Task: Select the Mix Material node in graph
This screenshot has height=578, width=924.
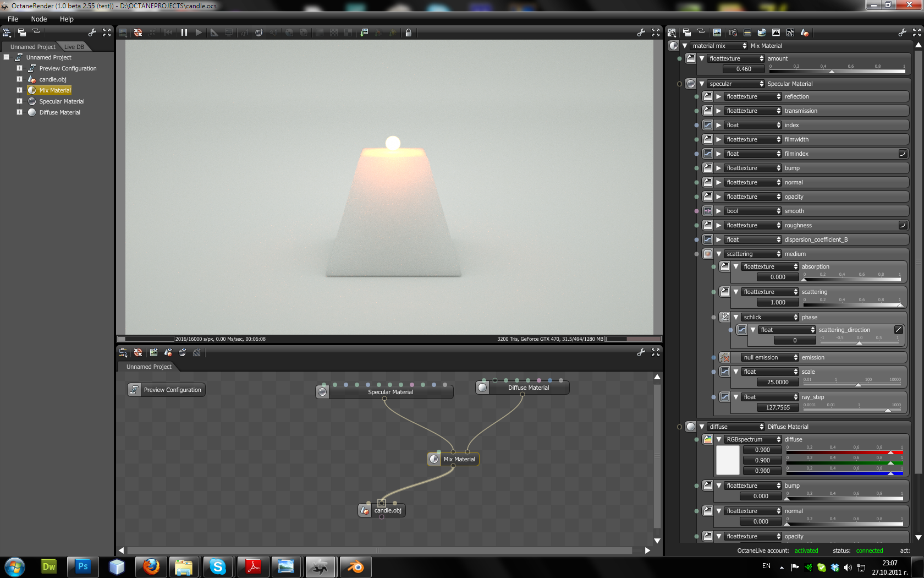Action: pyautogui.click(x=453, y=459)
